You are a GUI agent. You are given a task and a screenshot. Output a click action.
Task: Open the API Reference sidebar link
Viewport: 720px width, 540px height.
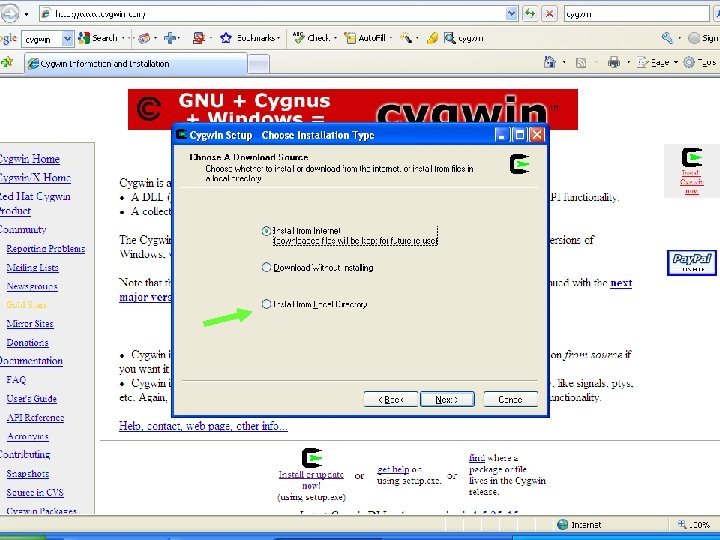pos(35,417)
